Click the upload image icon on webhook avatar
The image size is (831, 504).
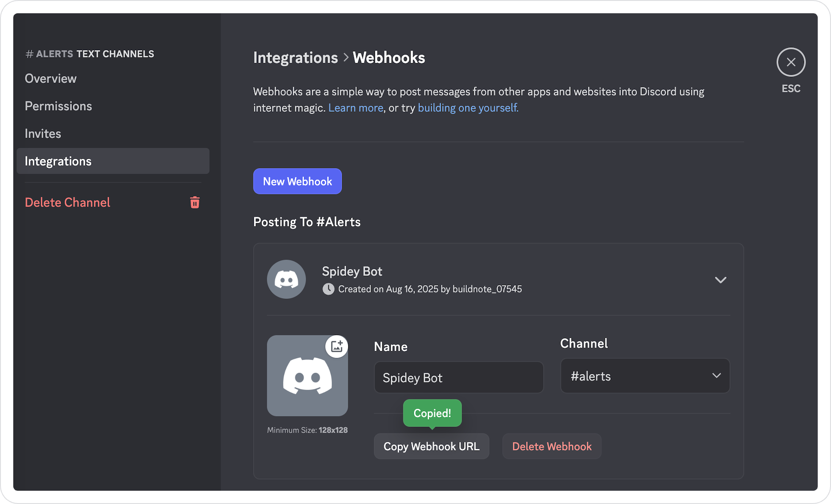337,346
